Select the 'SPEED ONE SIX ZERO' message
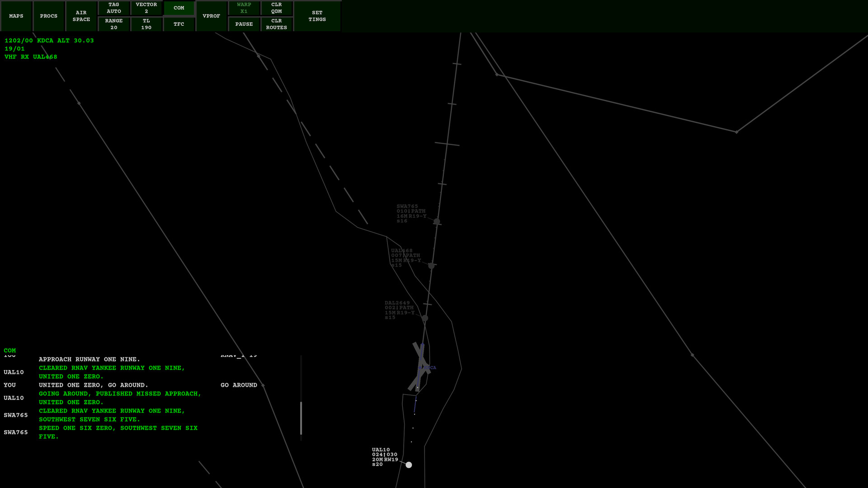The width and height of the screenshot is (868, 488). (118, 432)
